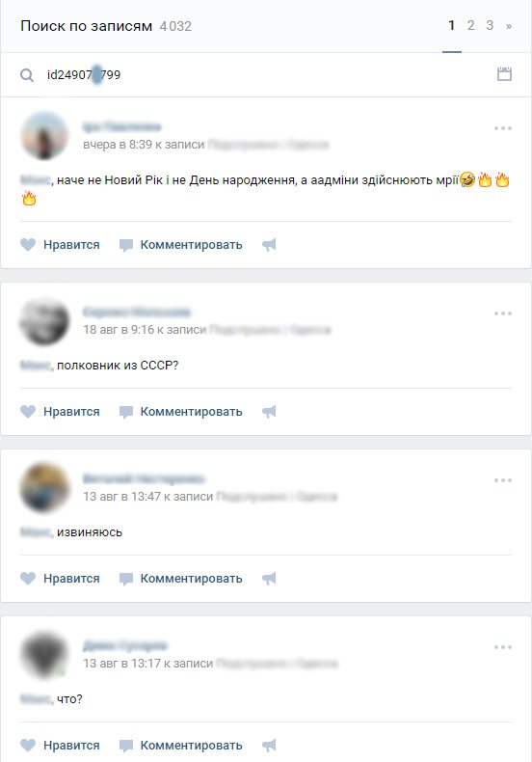This screenshot has height=762, width=532.
Task: Go to results page 3
Action: tap(490, 25)
